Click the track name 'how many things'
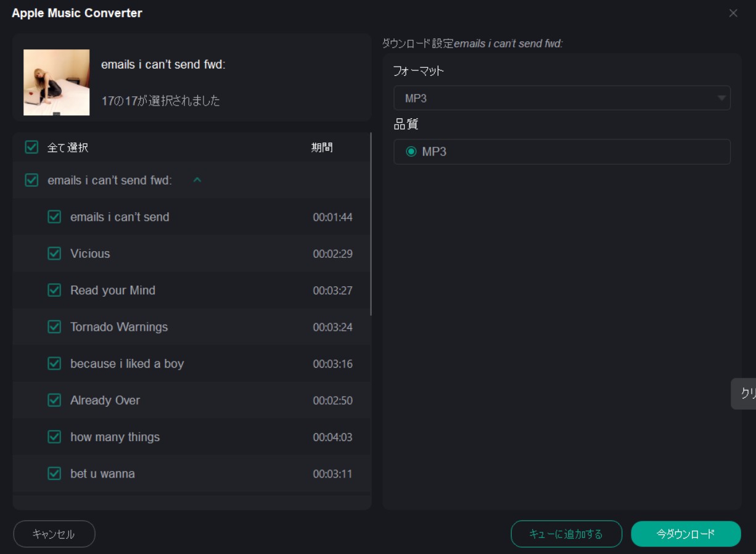This screenshot has width=756, height=554. [115, 437]
